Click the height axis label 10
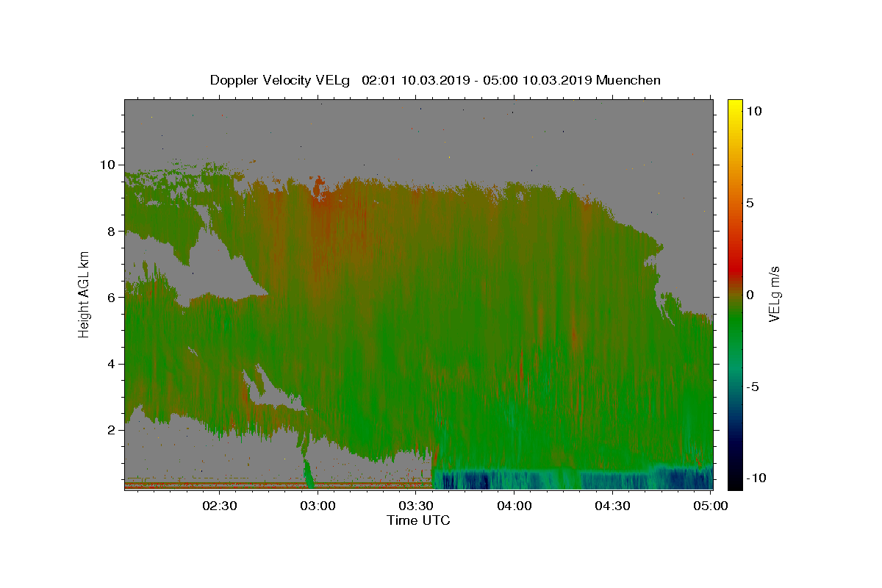Viewport: 882px width, 588px height. (x=110, y=165)
